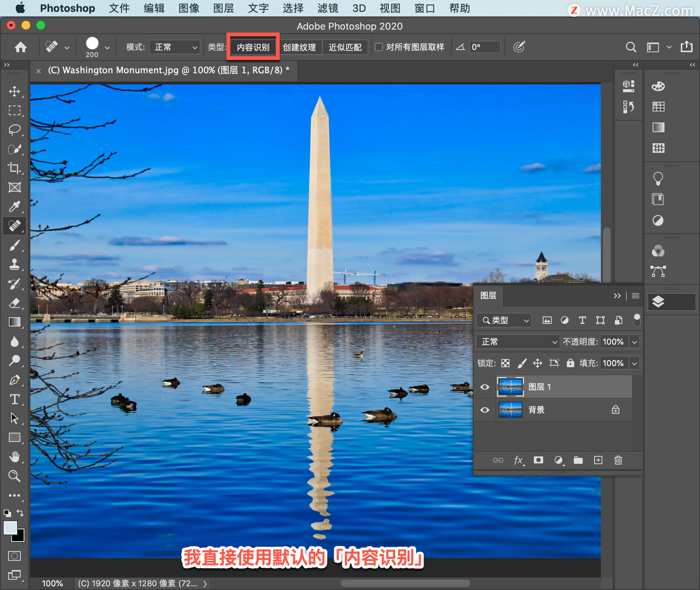The width and height of the screenshot is (700, 590).
Task: Select the Quick Selection tool
Action: (x=14, y=149)
